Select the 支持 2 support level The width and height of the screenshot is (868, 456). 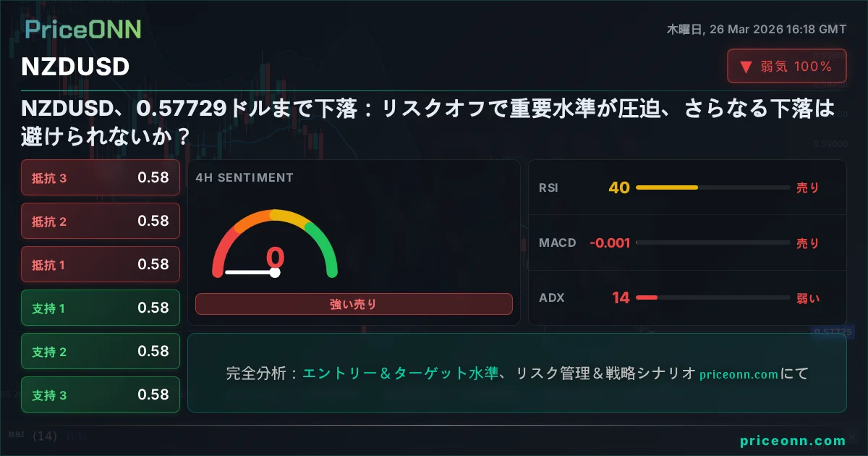101,351
